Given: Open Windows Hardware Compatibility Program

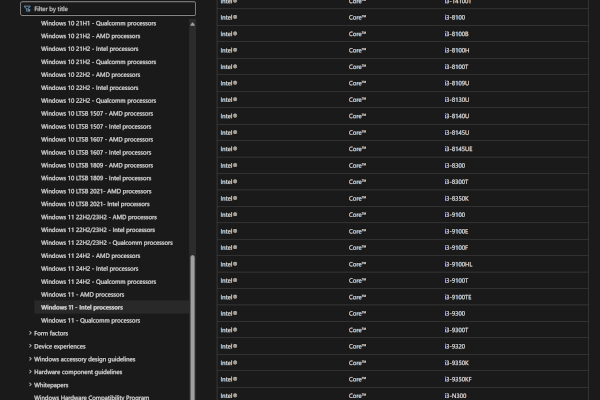Looking at the screenshot, I should (x=92, y=397).
